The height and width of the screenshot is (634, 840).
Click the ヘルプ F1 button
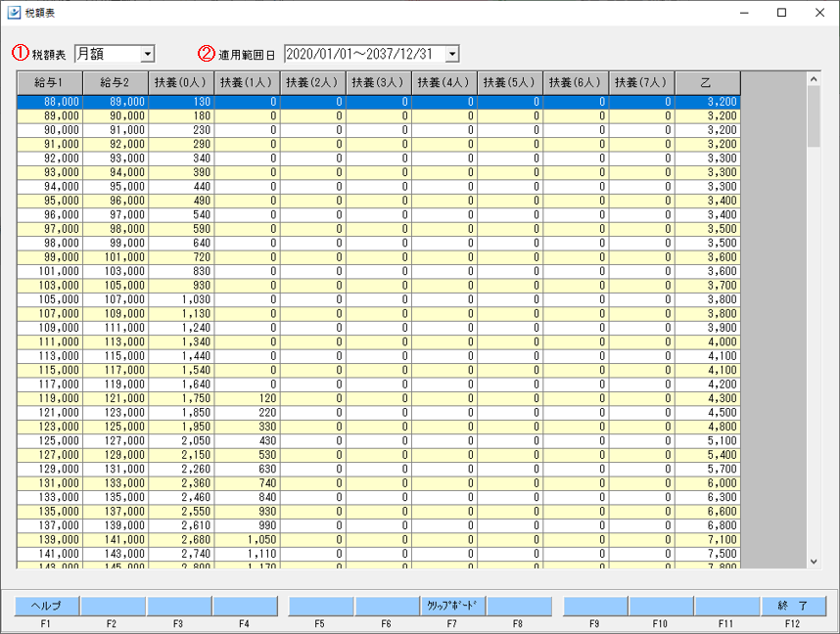(47, 606)
